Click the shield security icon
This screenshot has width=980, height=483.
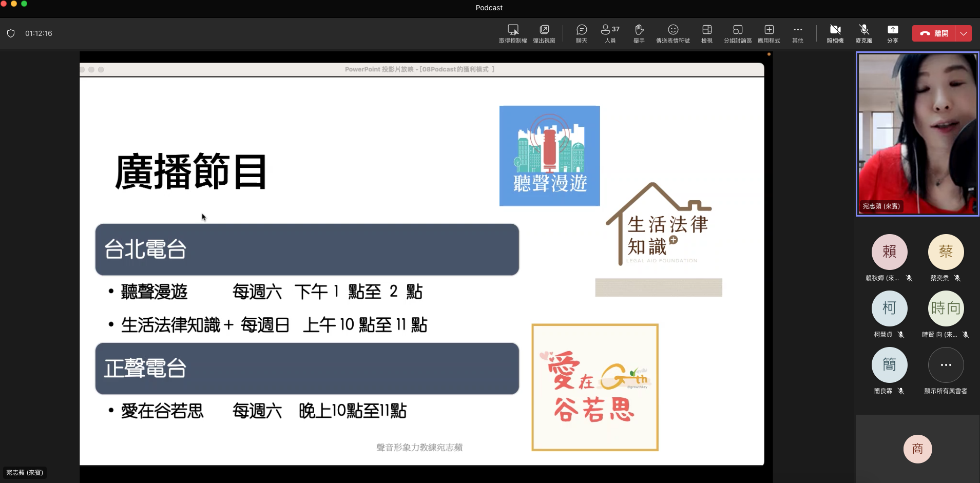coord(11,33)
